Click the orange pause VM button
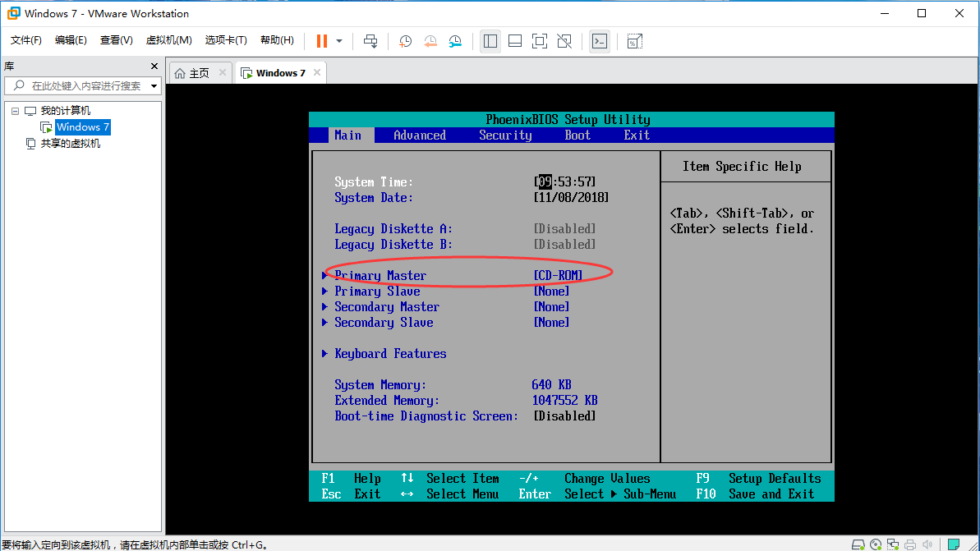Screen dimensions: 980x551 point(322,41)
